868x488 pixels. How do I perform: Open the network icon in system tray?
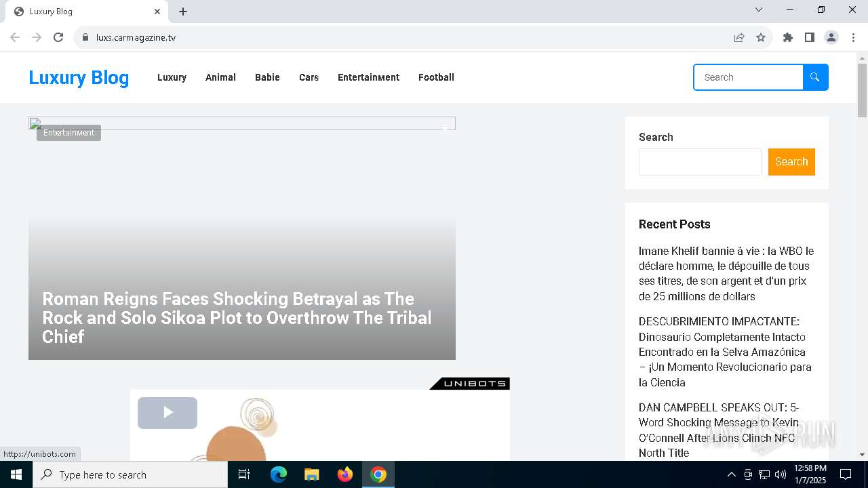click(x=764, y=474)
